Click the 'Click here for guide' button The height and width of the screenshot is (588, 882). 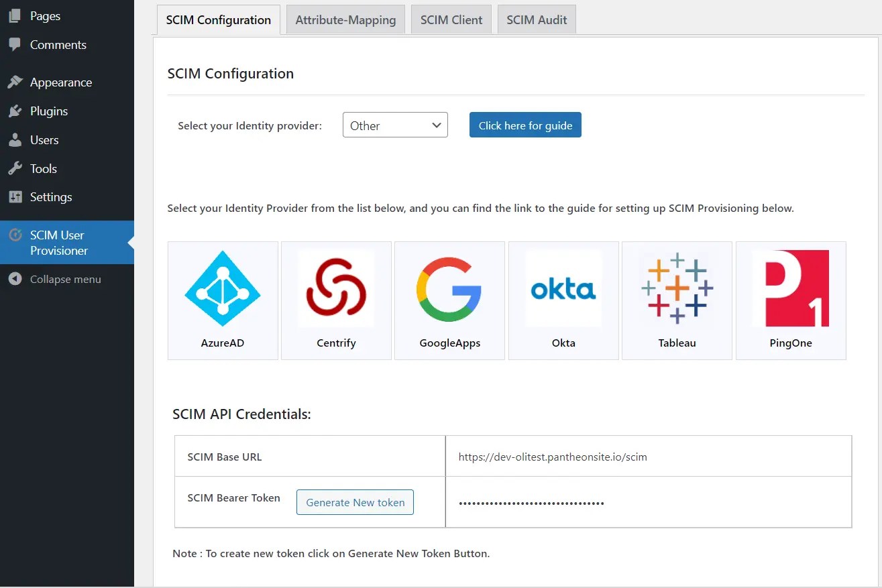[525, 125]
